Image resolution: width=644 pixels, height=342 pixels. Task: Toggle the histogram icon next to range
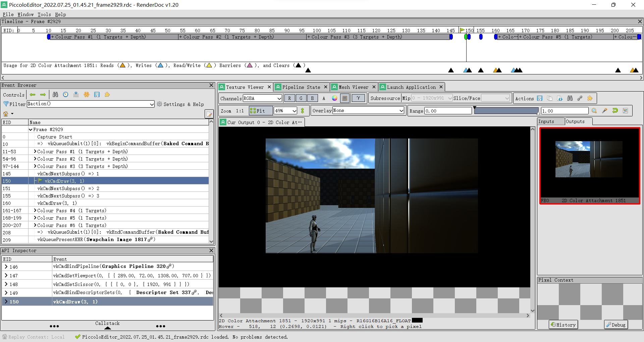(x=626, y=111)
